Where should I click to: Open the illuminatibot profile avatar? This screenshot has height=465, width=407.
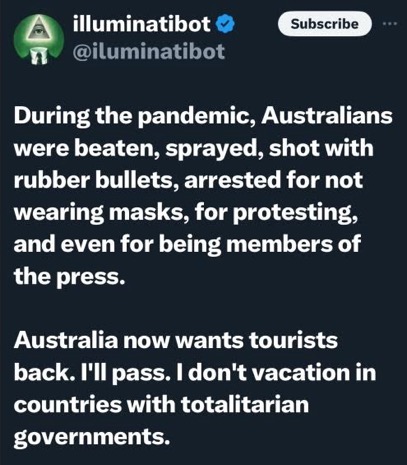[x=39, y=39]
